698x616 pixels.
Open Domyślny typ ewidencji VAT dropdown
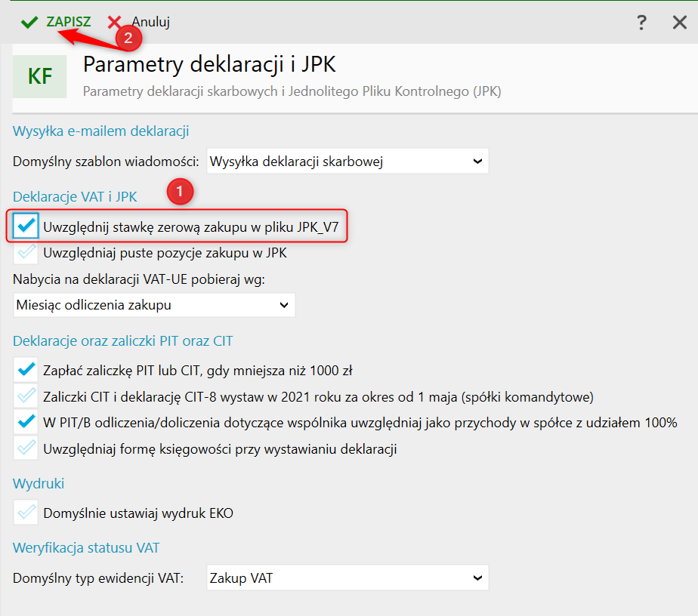347,577
